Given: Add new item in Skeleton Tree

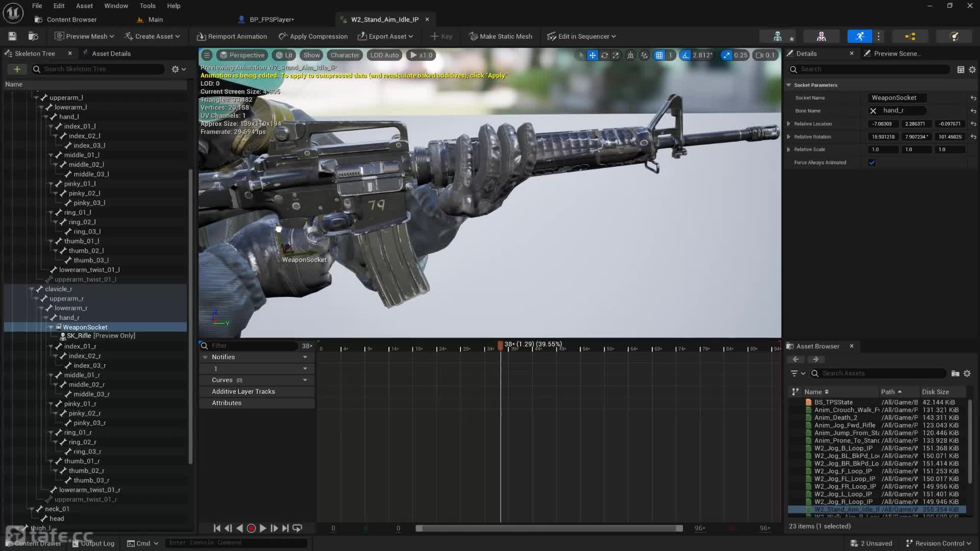Looking at the screenshot, I should pyautogui.click(x=17, y=69).
